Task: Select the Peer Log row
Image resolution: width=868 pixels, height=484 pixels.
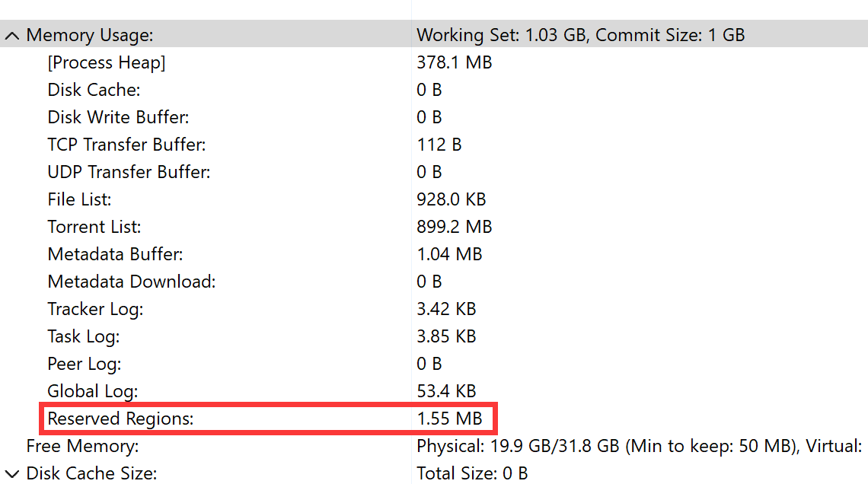Action: (434, 363)
